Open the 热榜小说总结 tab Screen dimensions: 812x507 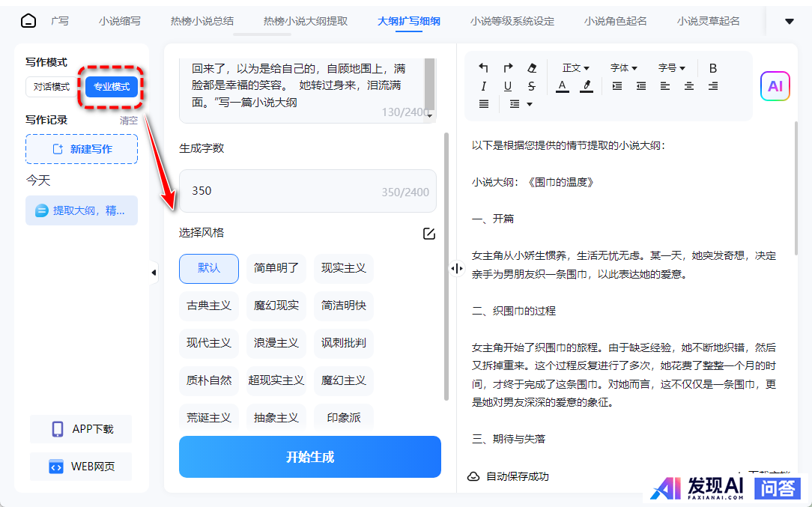pyautogui.click(x=202, y=21)
